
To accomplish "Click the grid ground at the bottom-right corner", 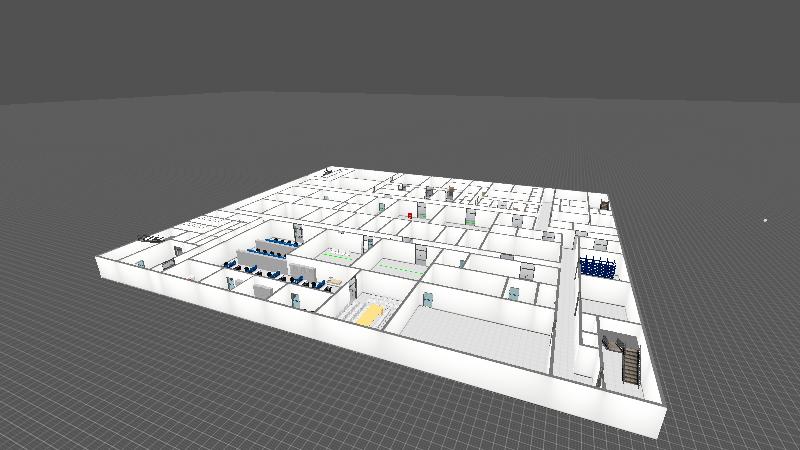I will [740, 420].
